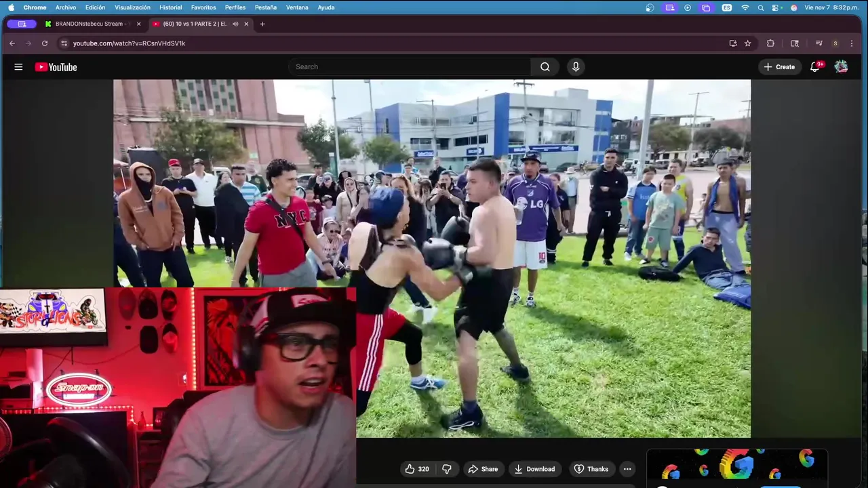Open Chrome profile S avatar
The width and height of the screenshot is (868, 488).
[835, 43]
